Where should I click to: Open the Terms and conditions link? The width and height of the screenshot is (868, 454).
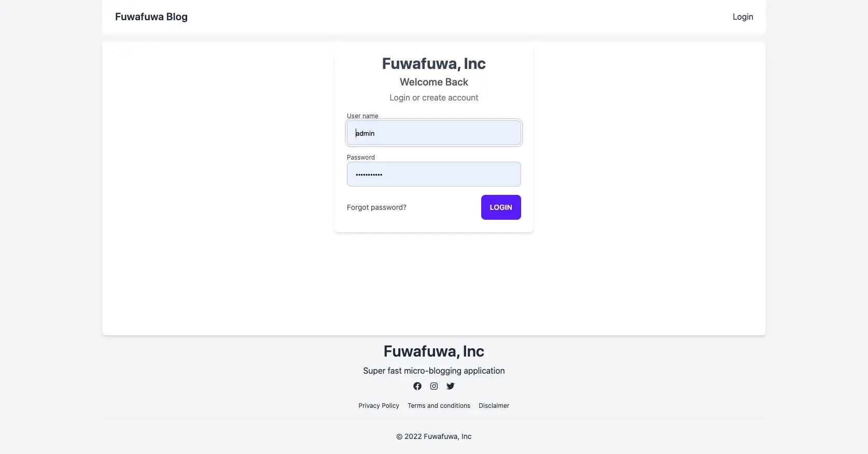[439, 406]
